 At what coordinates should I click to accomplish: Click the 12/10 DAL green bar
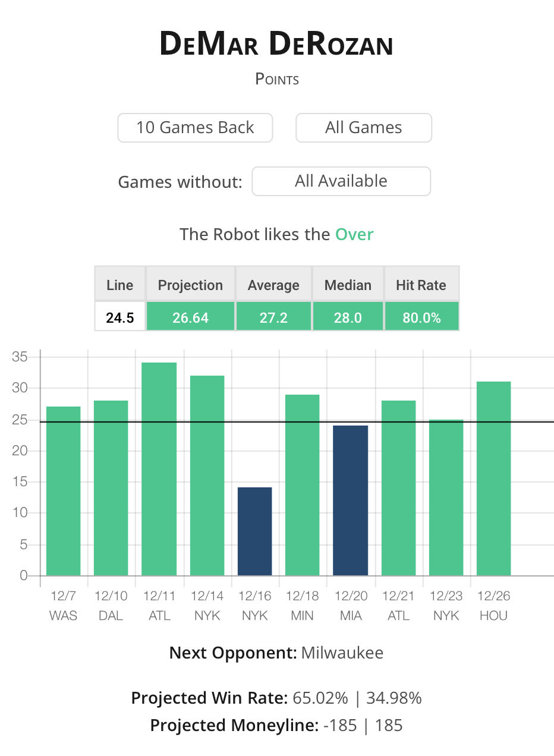(x=111, y=488)
